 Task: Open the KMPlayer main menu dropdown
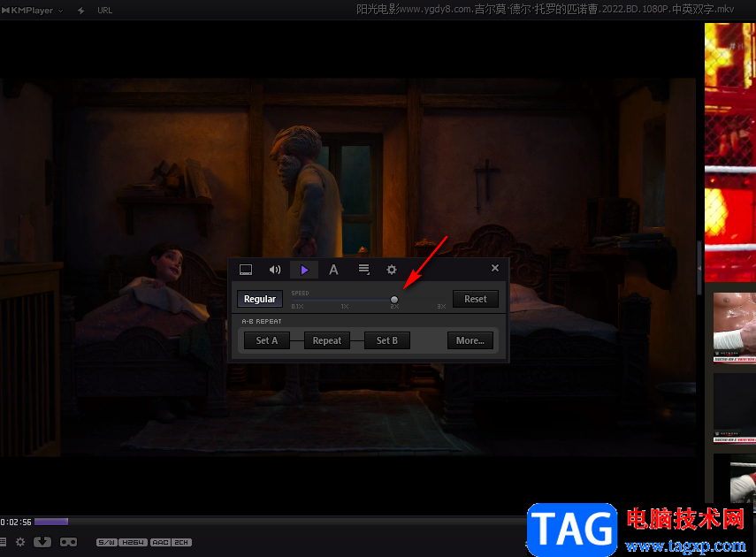tap(33, 10)
